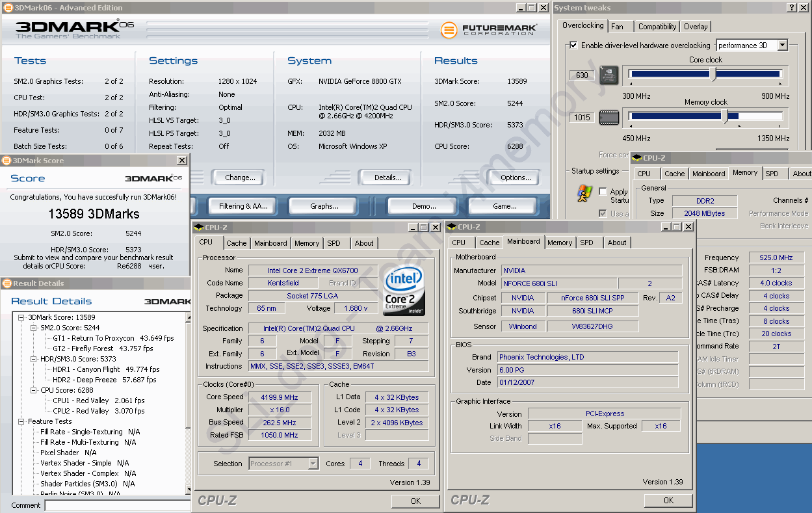
Task: Click the GPU chip icon beside Core clock
Action: [609, 75]
